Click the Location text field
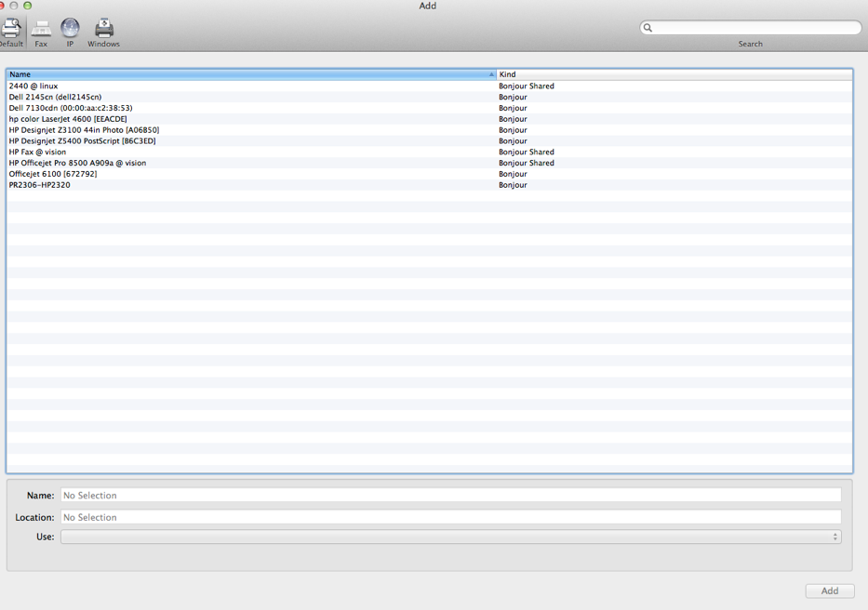Viewport: 868px width, 610px height. point(450,517)
